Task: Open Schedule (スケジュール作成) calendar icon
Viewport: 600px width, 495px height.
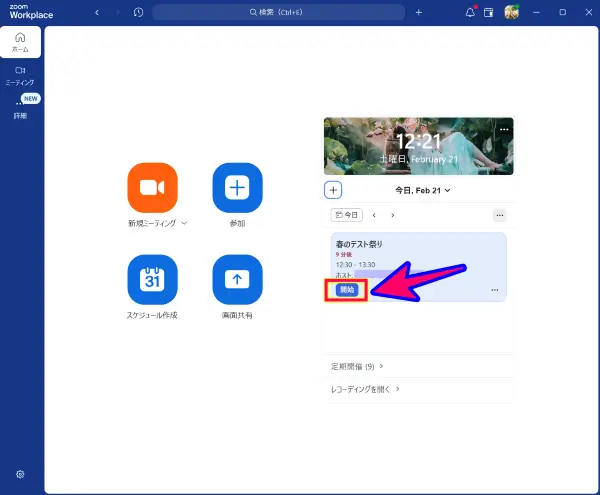Action: click(x=152, y=280)
